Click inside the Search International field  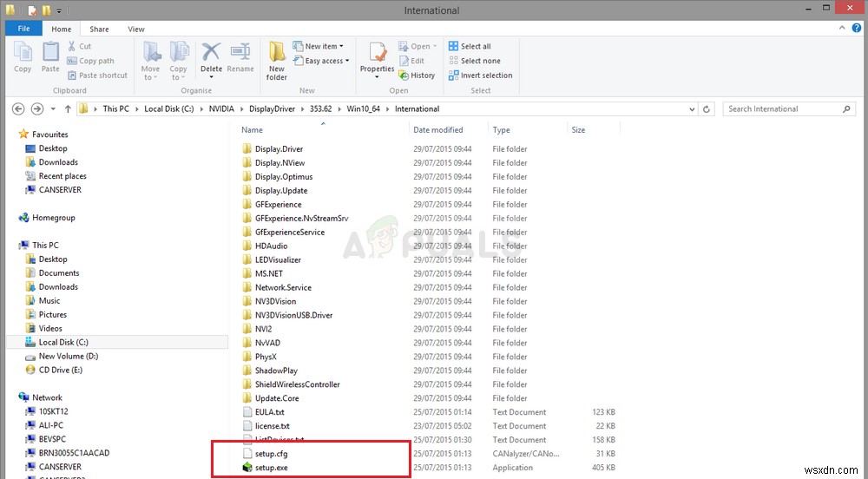(x=780, y=109)
